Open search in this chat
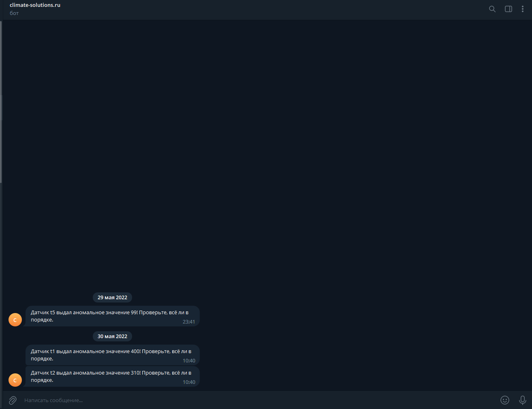Image resolution: width=532 pixels, height=409 pixels. coord(492,9)
